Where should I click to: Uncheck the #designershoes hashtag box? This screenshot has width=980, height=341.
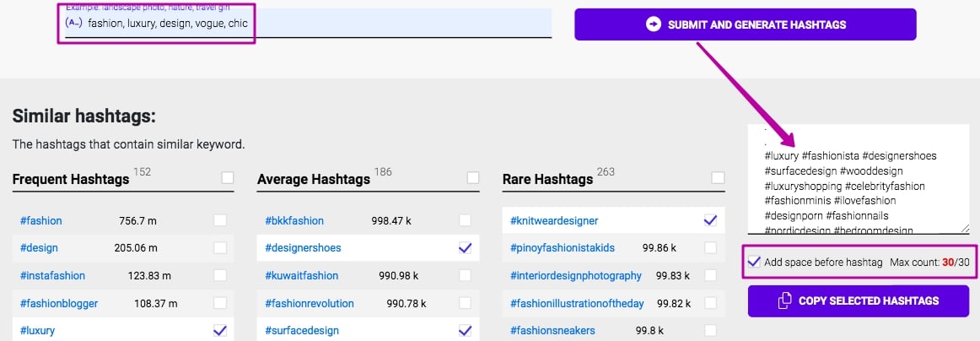tap(465, 248)
